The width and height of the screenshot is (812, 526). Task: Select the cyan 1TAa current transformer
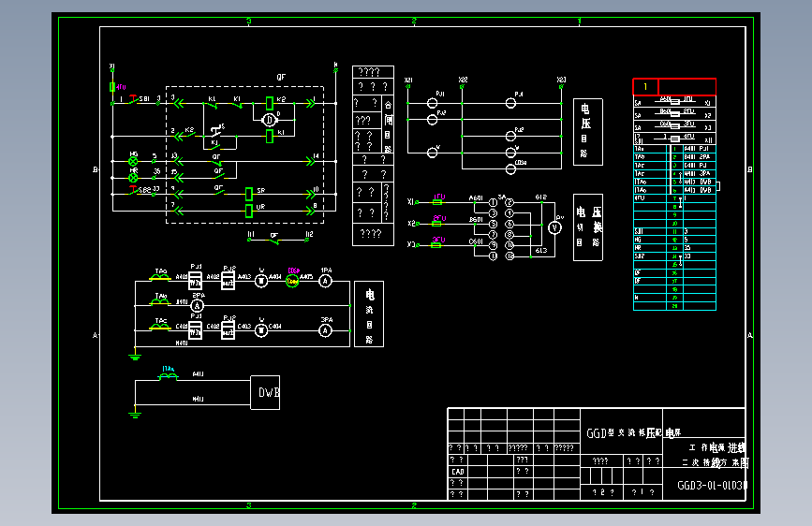tap(168, 376)
